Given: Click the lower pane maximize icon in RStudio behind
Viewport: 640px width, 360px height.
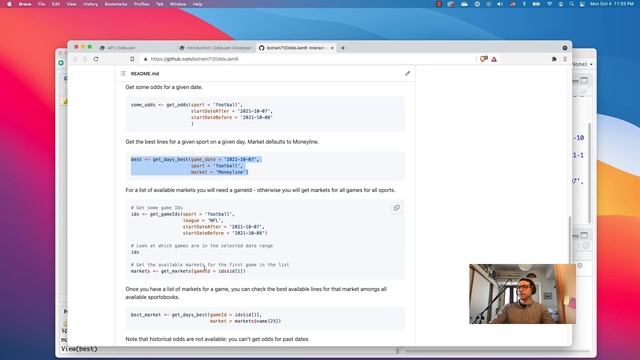Looking at the screenshot, I should [584, 236].
